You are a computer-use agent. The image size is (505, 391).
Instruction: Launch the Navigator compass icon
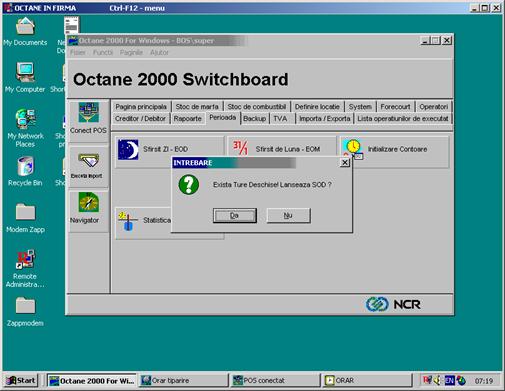[88, 202]
